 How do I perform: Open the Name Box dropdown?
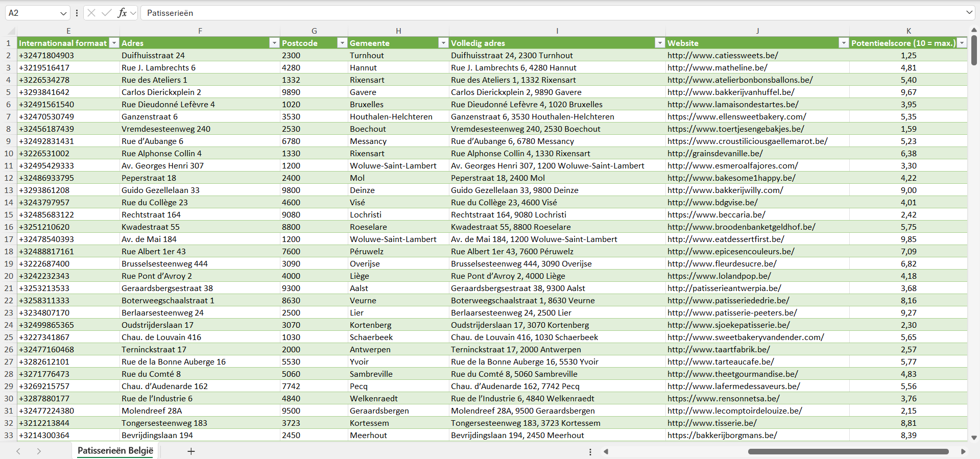coord(63,13)
